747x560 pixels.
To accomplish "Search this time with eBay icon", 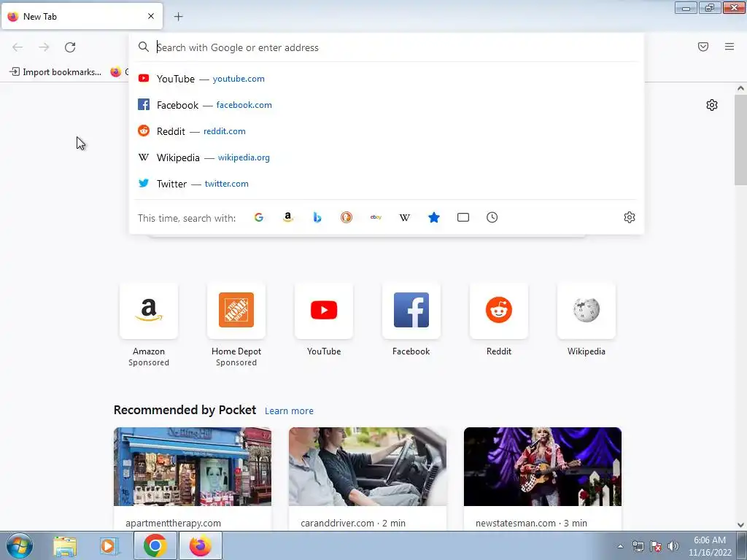I will (x=376, y=217).
